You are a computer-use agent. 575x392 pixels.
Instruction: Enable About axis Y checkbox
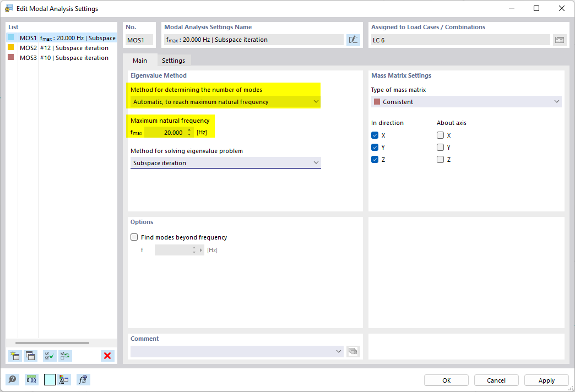point(441,148)
